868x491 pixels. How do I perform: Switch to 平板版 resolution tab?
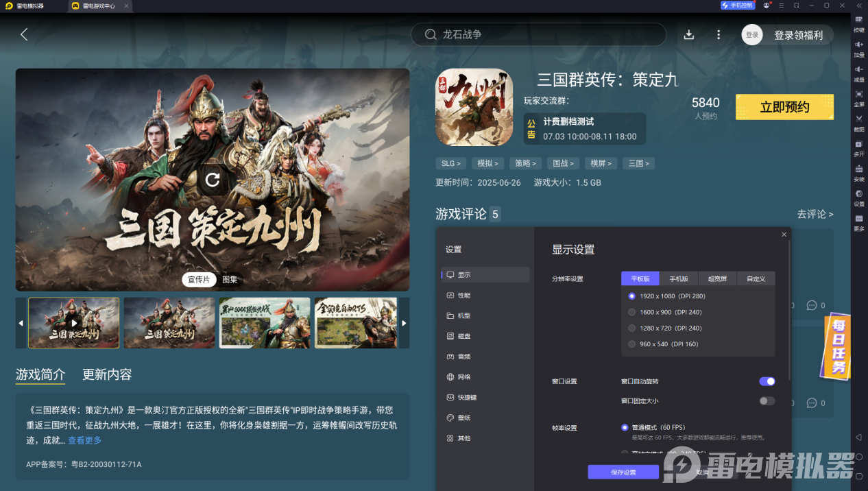640,278
